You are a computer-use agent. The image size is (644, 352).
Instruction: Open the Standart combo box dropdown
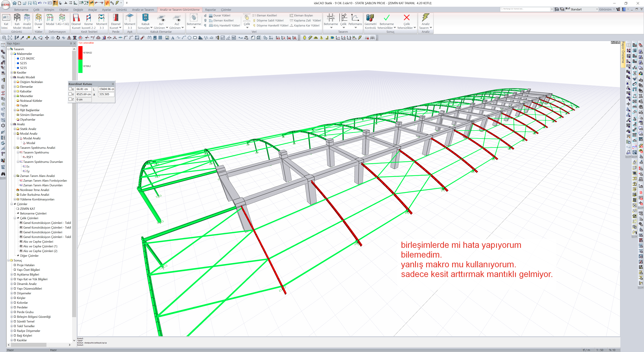click(597, 9)
